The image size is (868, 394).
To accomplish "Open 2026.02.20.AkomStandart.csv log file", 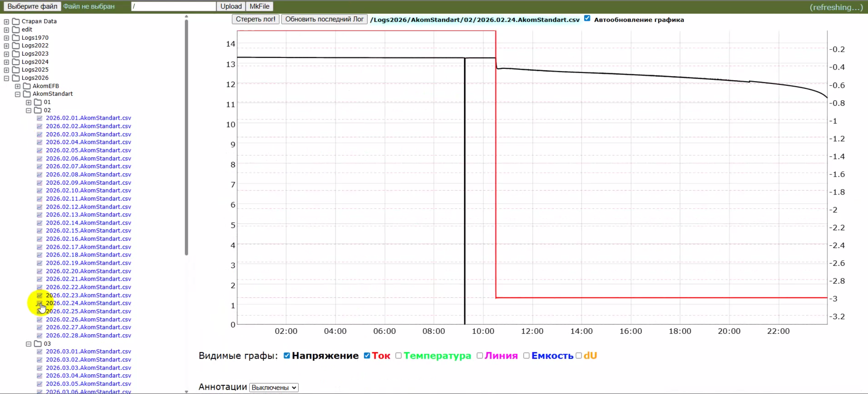I will (88, 271).
